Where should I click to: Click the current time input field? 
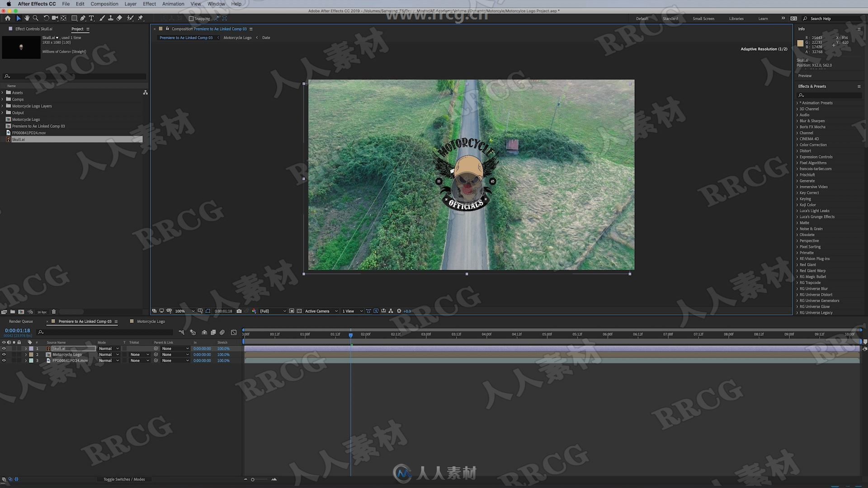pyautogui.click(x=17, y=330)
